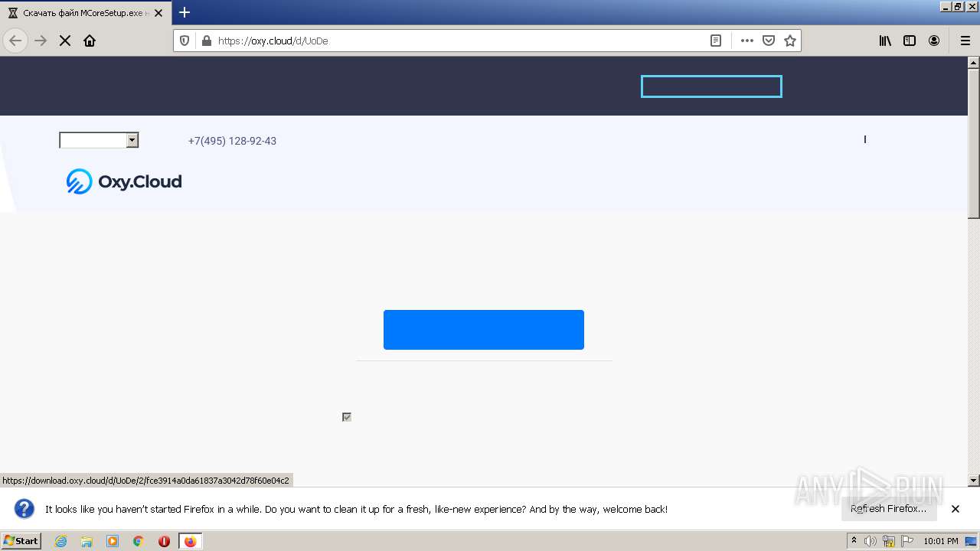Show the sidebars panel
Image resolution: width=980 pixels, height=551 pixels.
coord(910,41)
